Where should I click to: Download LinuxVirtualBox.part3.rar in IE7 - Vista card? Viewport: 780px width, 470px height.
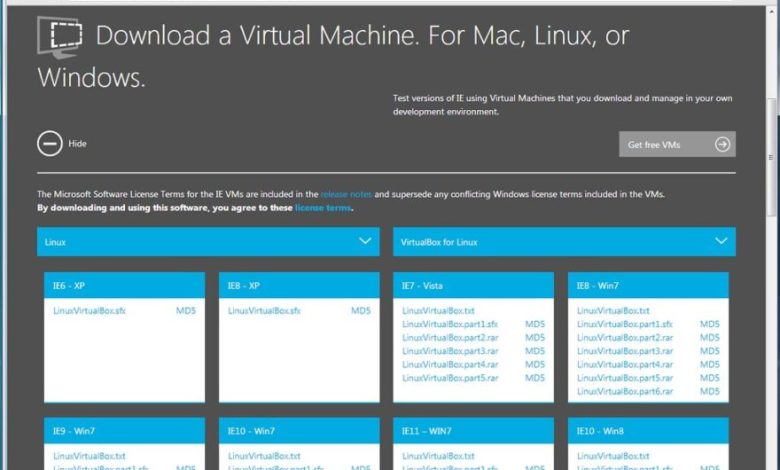point(450,351)
